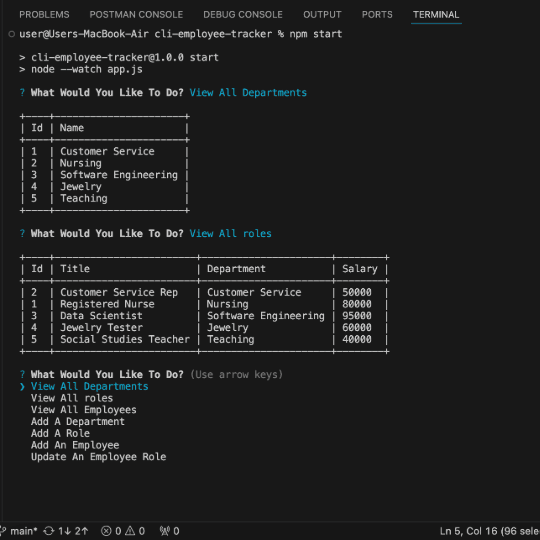Screen dimensions: 540x540
Task: Click Registered Nurse role title
Action: (x=107, y=304)
